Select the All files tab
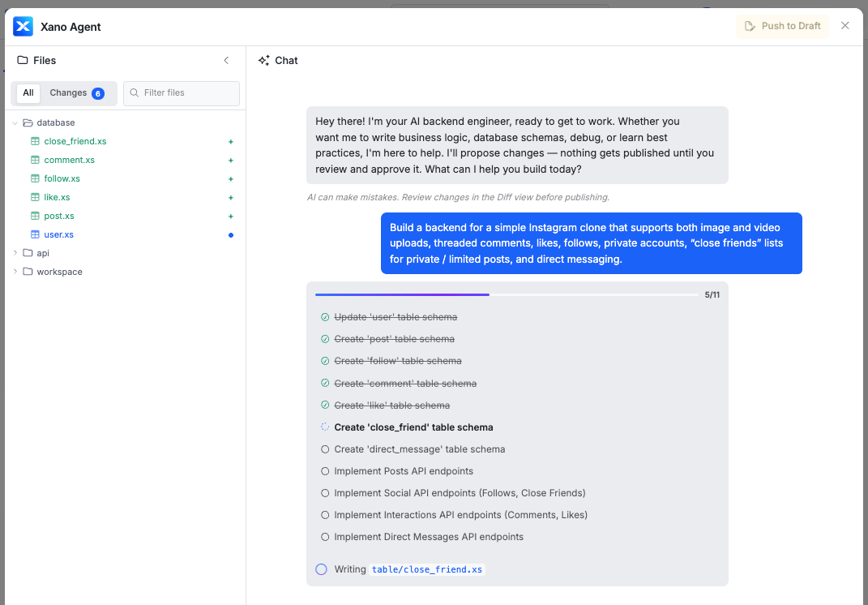 (28, 93)
